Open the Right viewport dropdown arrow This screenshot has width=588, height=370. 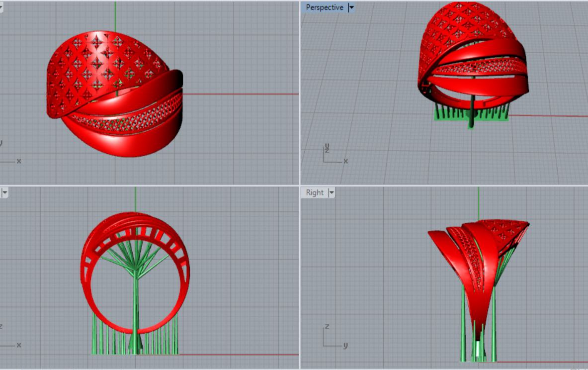[332, 192]
